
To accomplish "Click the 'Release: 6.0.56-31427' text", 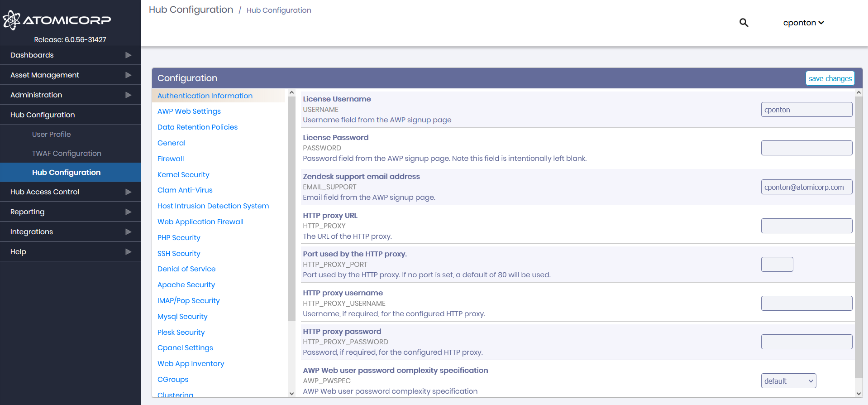I will coord(70,40).
